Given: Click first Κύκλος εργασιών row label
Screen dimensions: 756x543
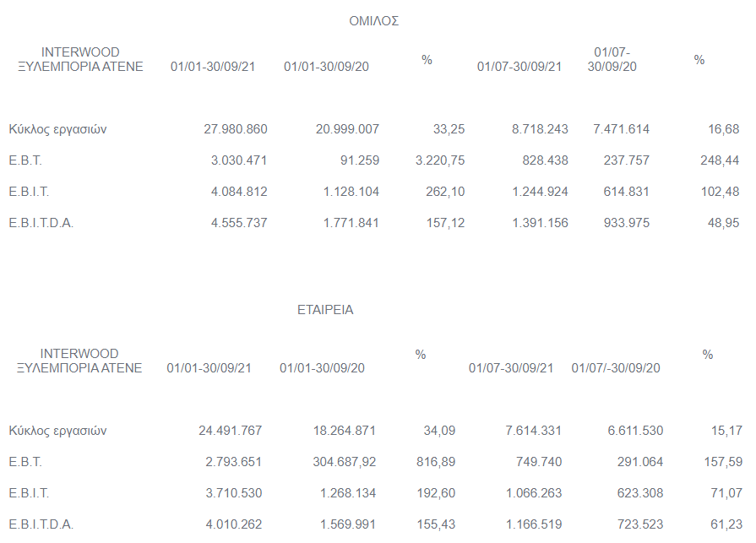Looking at the screenshot, I should click(x=57, y=129).
